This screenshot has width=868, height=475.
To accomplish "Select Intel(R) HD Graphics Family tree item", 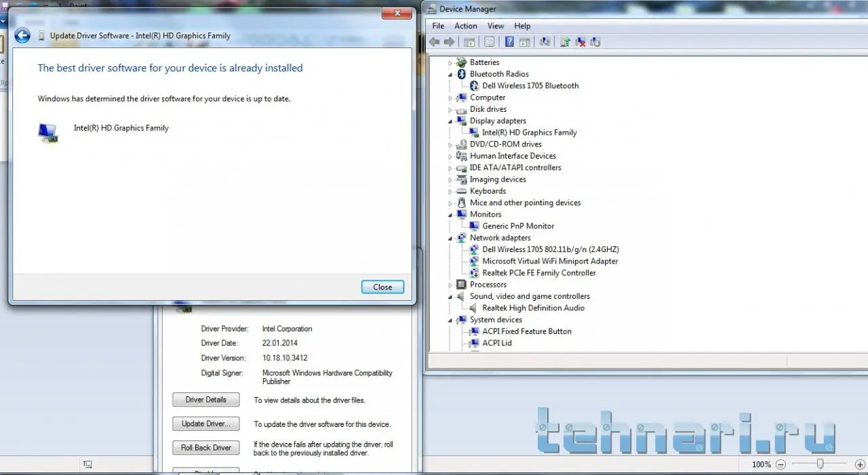I will pos(529,133).
